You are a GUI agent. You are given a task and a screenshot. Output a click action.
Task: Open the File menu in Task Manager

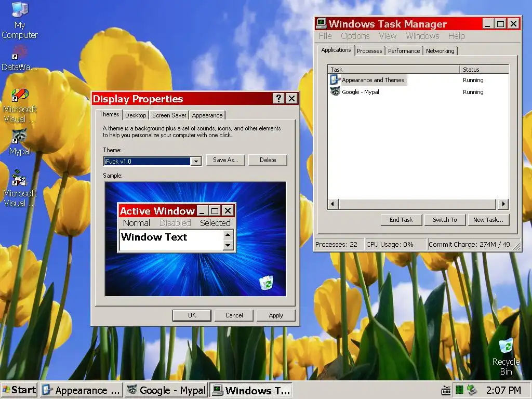tap(325, 36)
